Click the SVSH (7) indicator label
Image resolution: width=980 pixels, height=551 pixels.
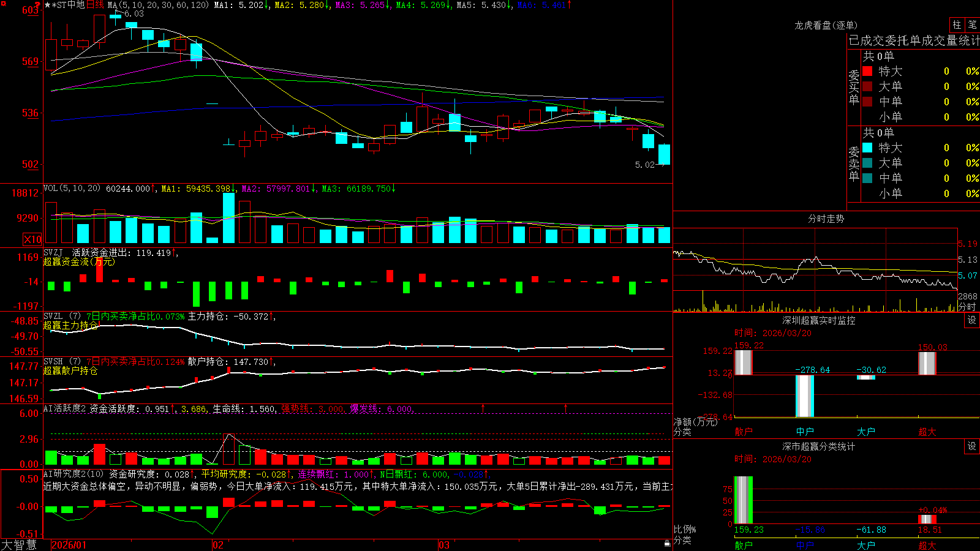point(62,362)
